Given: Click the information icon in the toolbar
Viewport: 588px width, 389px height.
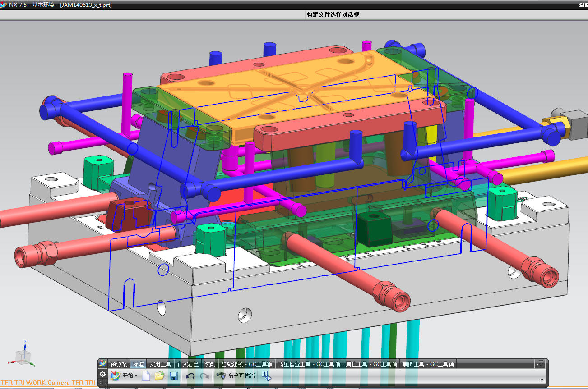Looking at the screenshot, I should coord(266,375).
